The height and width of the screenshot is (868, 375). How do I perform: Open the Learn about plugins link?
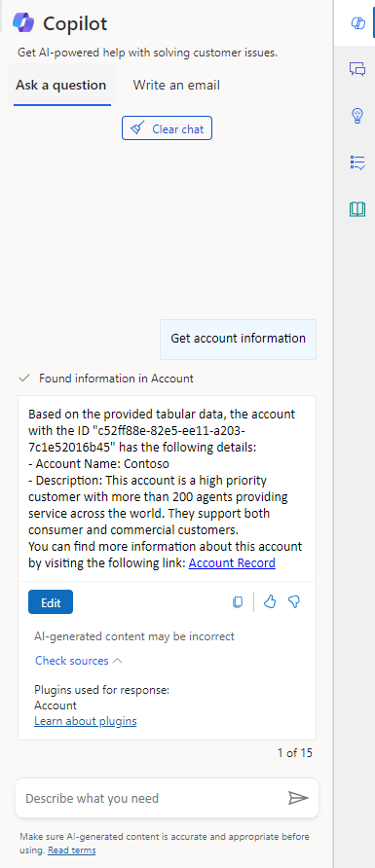point(86,721)
